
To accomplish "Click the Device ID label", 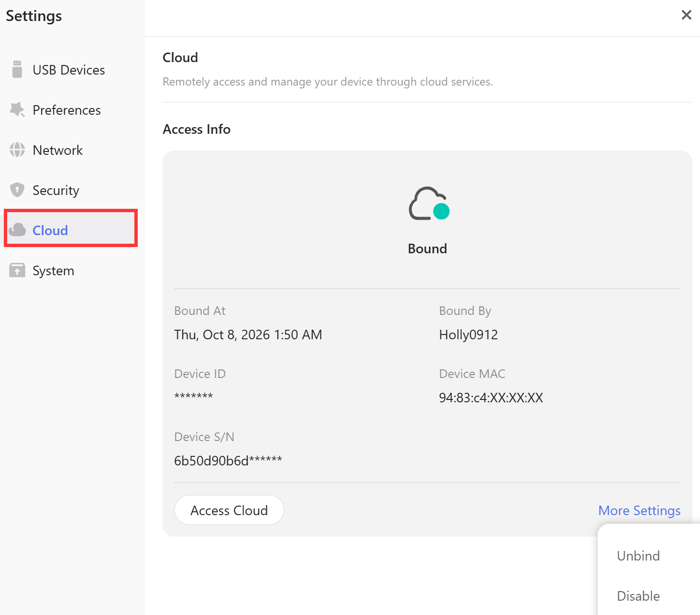I will coord(200,374).
